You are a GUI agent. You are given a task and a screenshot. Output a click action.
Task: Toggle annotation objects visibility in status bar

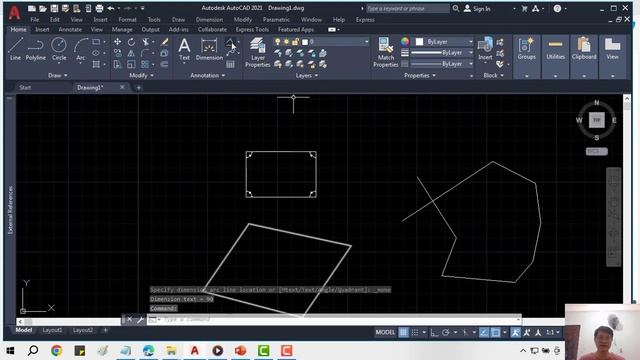click(x=516, y=332)
